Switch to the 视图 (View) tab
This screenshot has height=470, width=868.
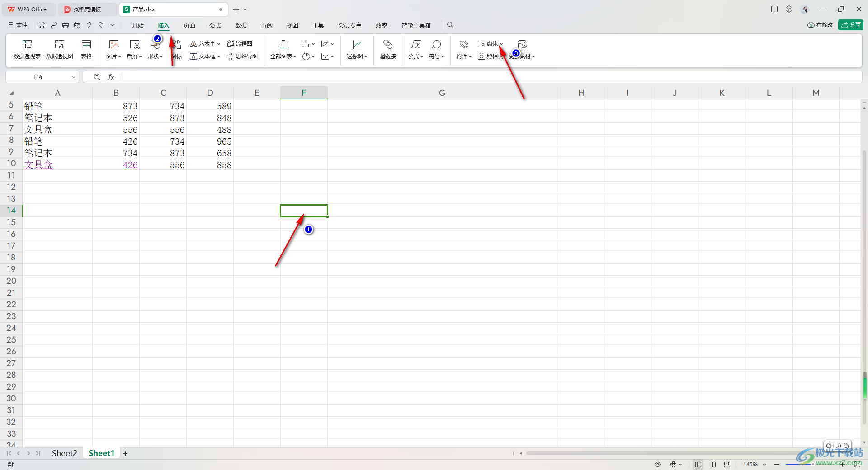292,25
